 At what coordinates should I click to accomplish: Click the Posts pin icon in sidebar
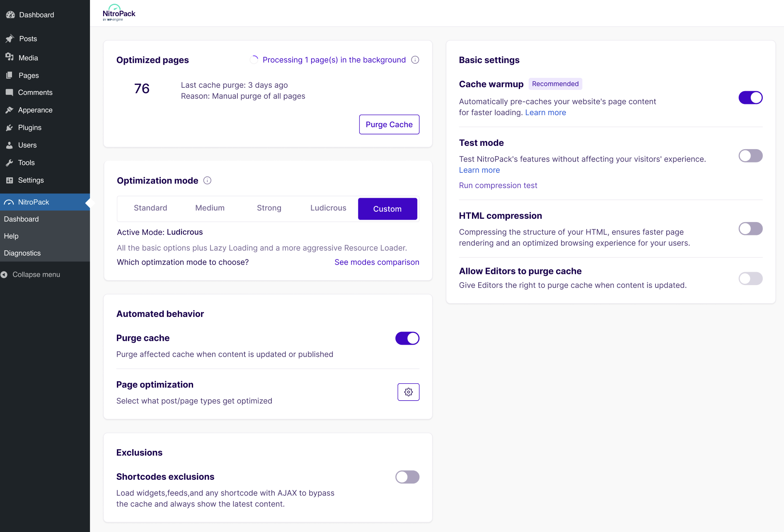[x=10, y=39]
